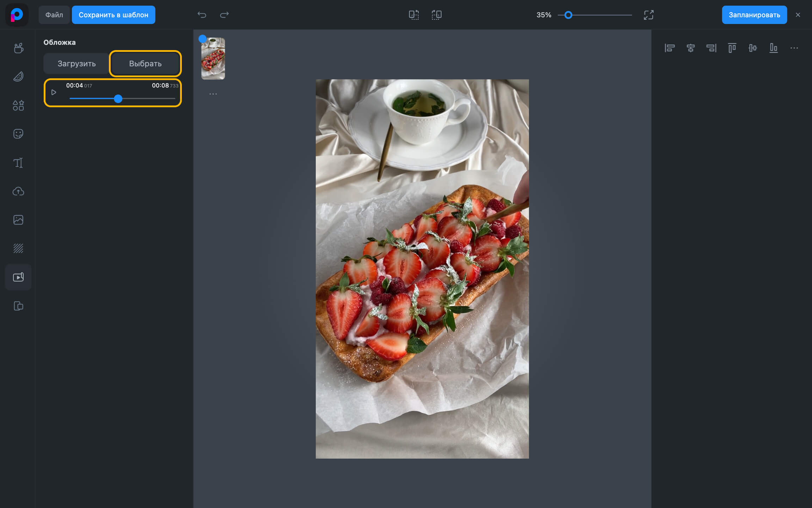
Task: Open the Pages copy panel icon
Action: pos(18,306)
